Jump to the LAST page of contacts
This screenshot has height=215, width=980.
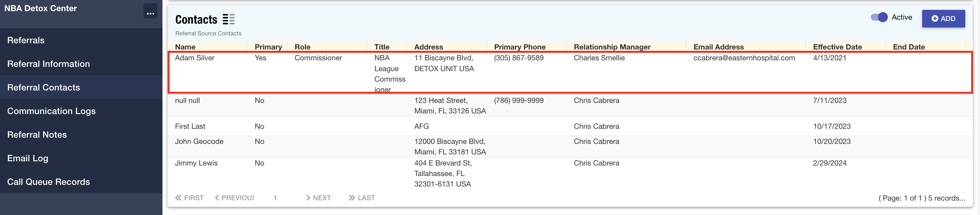click(x=362, y=198)
